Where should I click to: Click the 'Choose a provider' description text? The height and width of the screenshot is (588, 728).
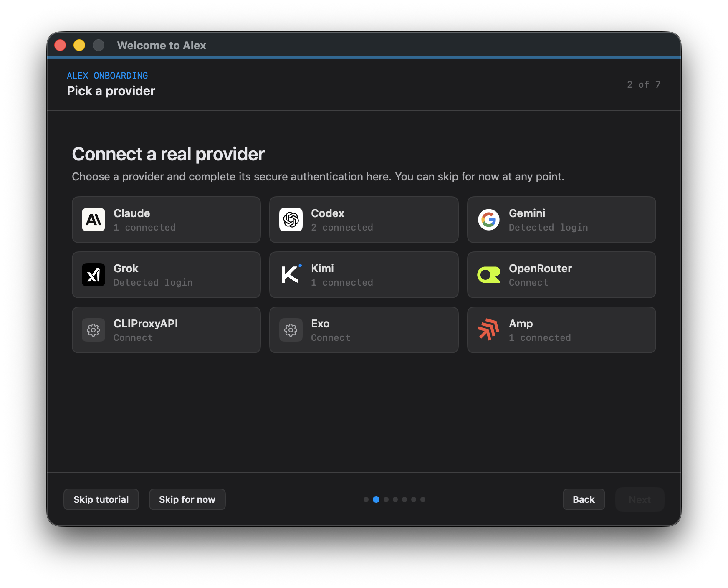click(318, 177)
